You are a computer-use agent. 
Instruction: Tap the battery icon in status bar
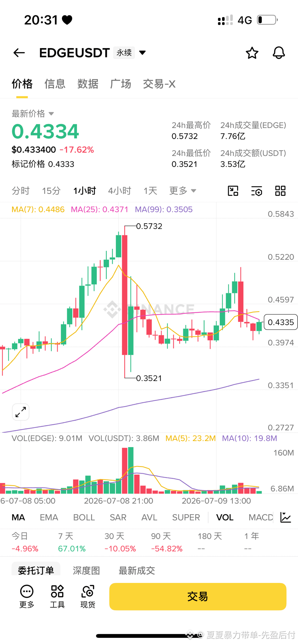pos(267,20)
